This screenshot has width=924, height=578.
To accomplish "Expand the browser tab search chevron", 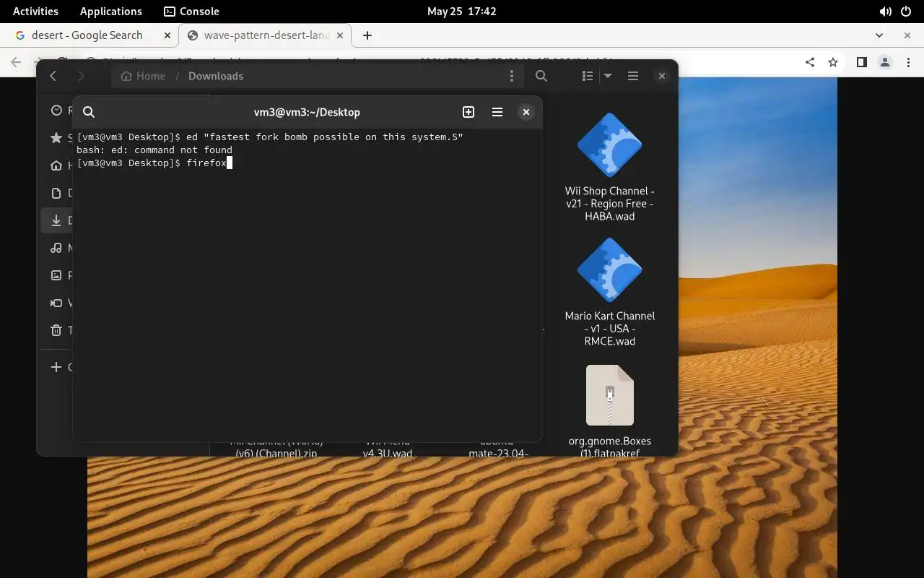I will click(879, 35).
